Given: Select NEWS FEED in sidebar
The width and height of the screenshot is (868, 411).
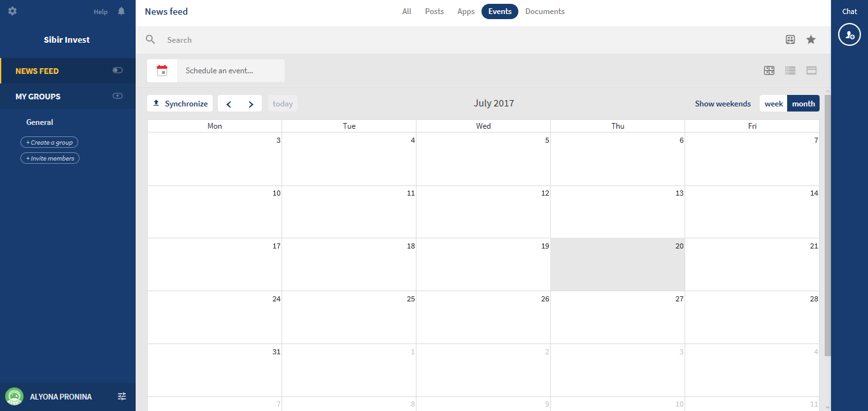Looking at the screenshot, I should (x=37, y=71).
